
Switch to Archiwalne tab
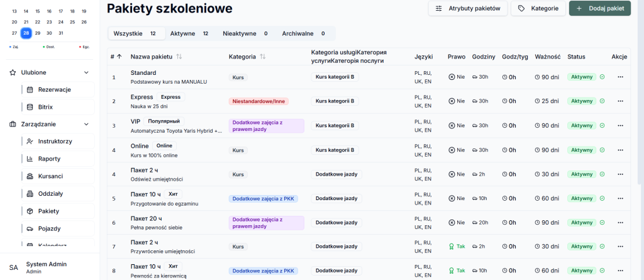(x=304, y=34)
